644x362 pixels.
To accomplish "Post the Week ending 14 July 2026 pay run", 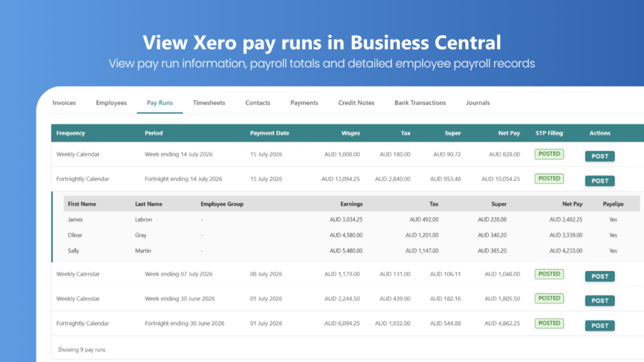I will click(599, 156).
